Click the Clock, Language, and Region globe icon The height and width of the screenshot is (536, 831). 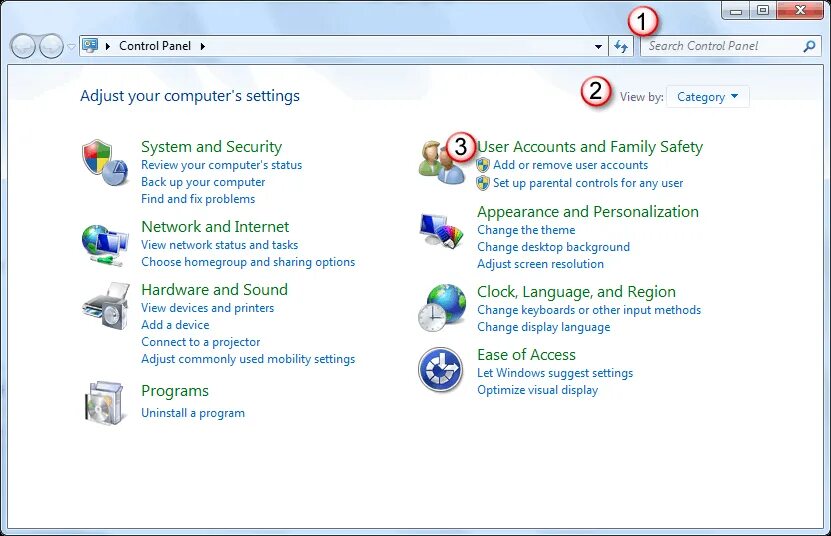point(442,307)
